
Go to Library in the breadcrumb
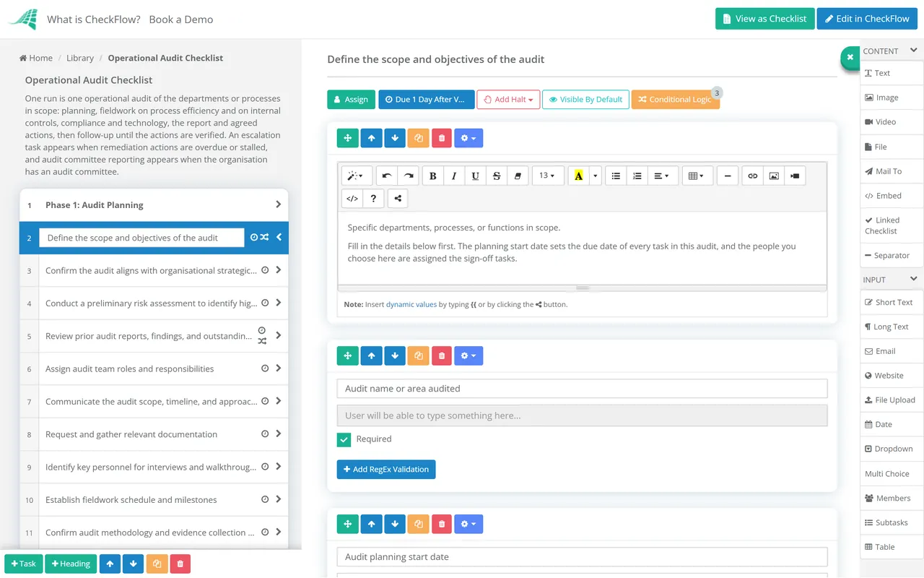point(80,58)
